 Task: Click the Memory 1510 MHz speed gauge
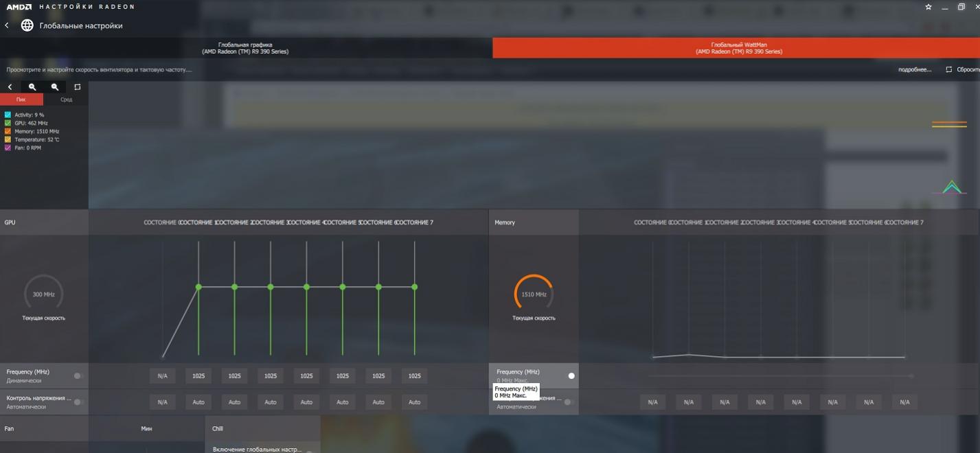coord(534,294)
